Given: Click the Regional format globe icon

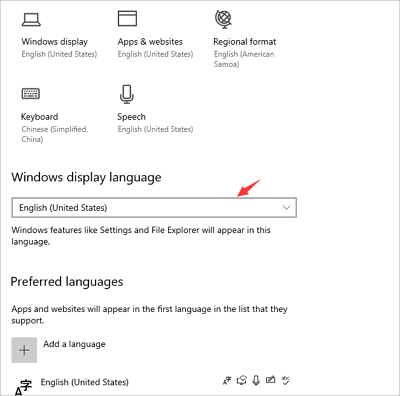Looking at the screenshot, I should (223, 18).
